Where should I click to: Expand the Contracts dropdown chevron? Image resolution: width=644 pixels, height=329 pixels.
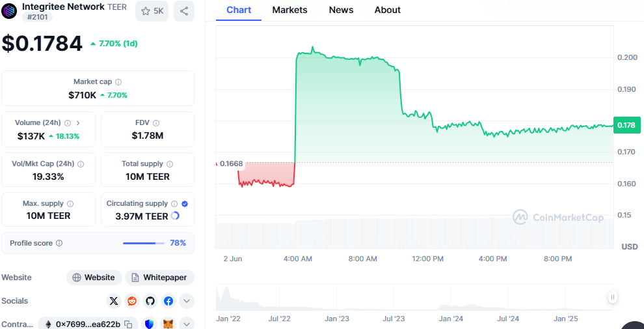(187, 324)
